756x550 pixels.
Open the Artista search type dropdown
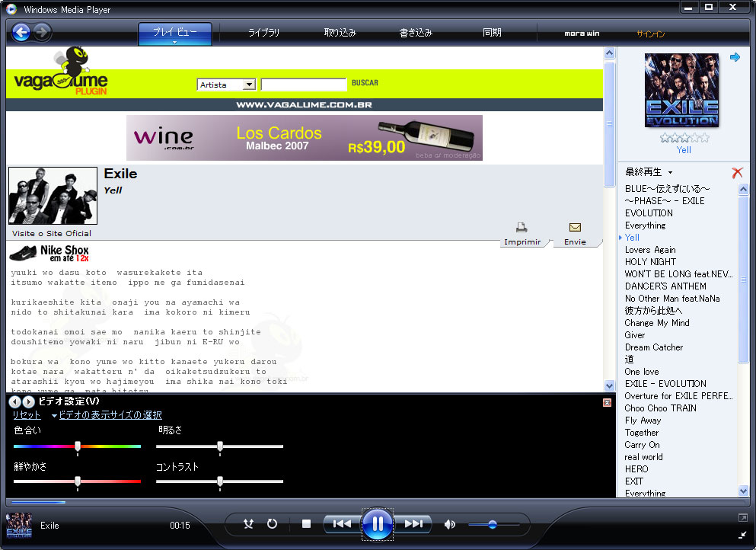coord(226,85)
